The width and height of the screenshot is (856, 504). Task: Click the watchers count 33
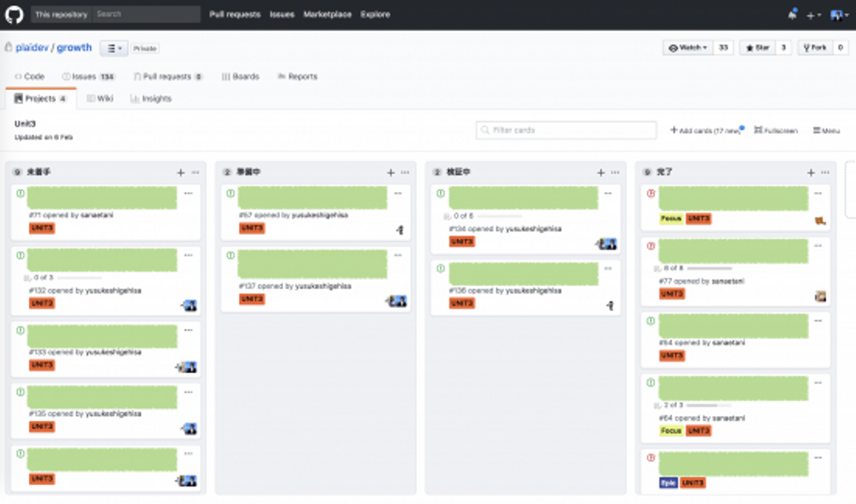click(x=723, y=48)
